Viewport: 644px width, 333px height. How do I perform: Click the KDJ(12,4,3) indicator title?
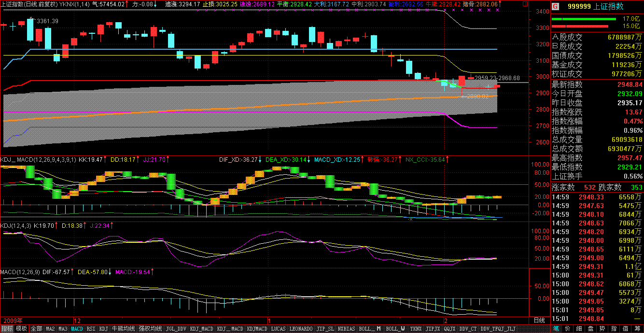coord(16,225)
